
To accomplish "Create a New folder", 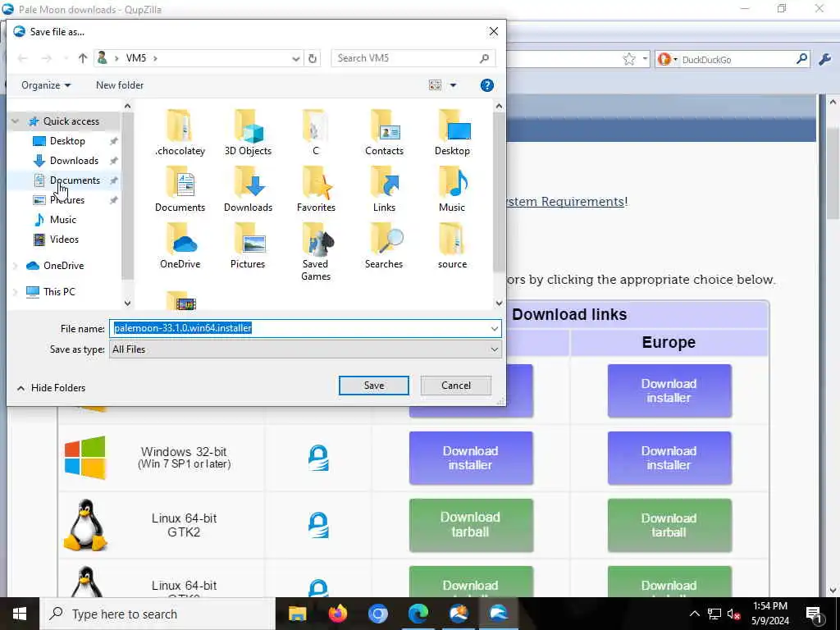I will click(120, 85).
